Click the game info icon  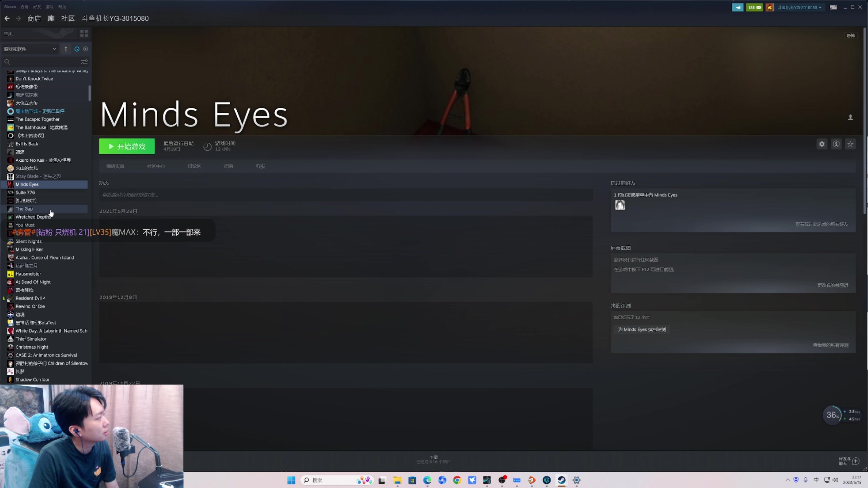click(836, 144)
